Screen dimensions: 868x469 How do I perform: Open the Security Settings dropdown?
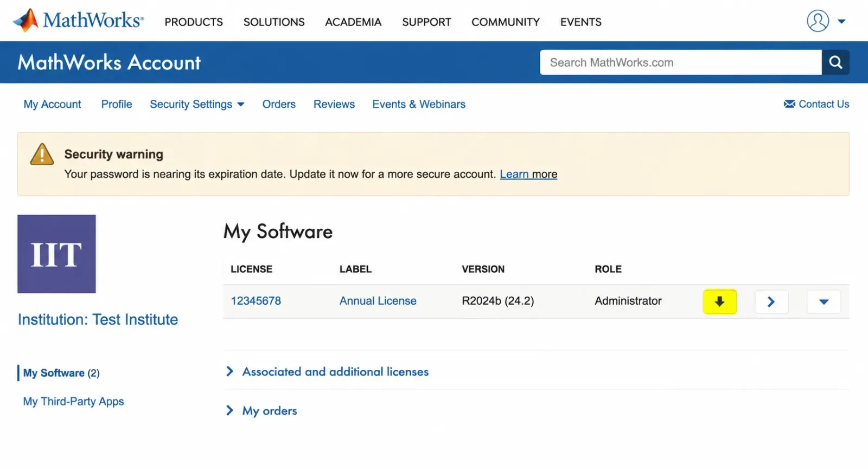click(x=197, y=104)
